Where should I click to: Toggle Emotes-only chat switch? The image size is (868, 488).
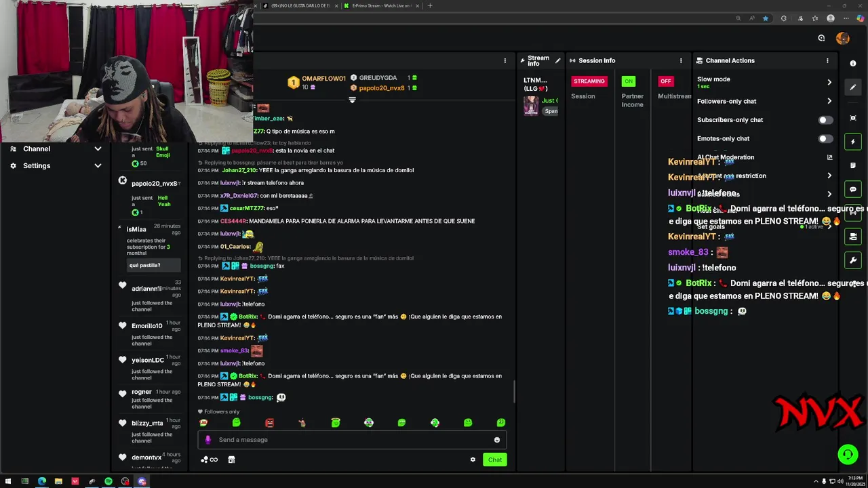pyautogui.click(x=825, y=139)
